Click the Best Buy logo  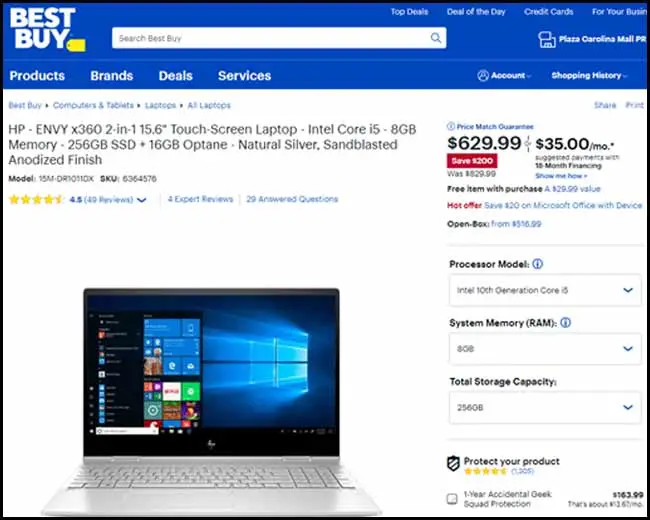[x=47, y=30]
